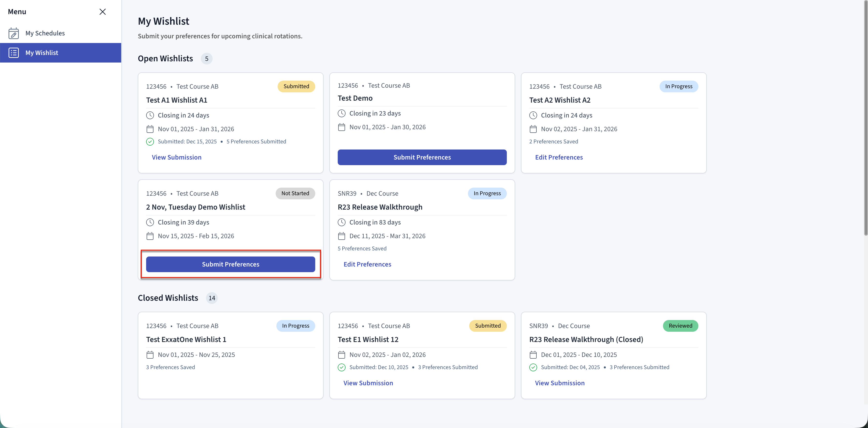Click the Not Started status badge
This screenshot has width=868, height=428.
(295, 194)
